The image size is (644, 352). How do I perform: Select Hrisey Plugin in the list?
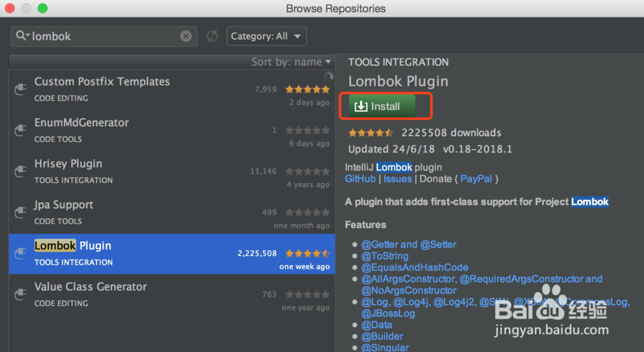(x=172, y=172)
